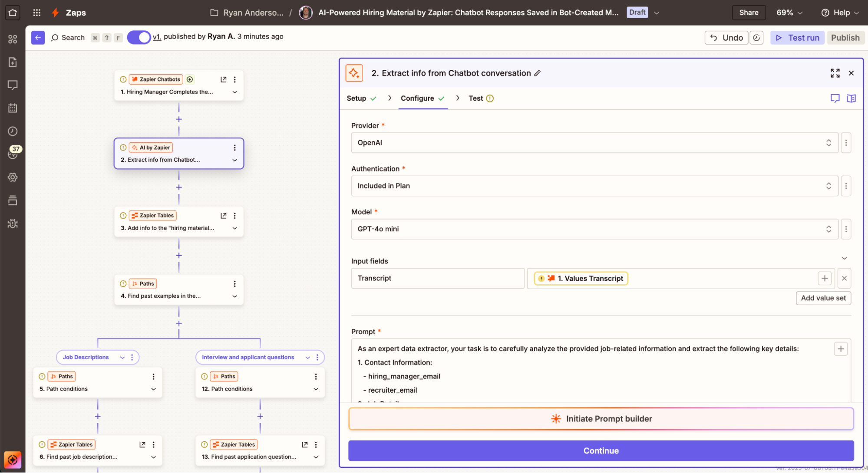The image size is (868, 473).
Task: Switch to the Test tab
Action: pos(476,99)
